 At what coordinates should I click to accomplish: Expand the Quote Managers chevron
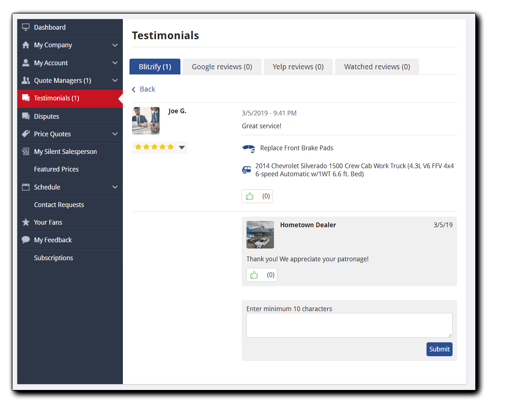(115, 81)
